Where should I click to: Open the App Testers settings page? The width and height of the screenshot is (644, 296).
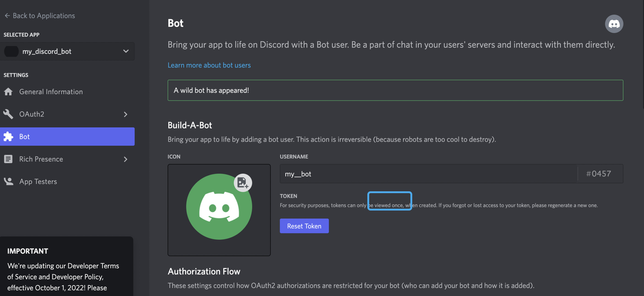pos(38,181)
